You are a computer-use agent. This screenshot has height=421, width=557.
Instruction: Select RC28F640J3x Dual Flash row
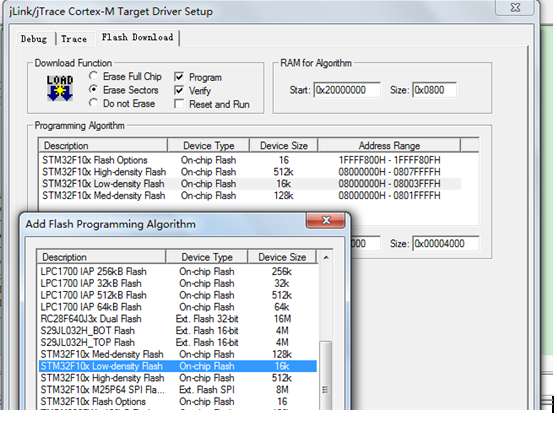click(x=178, y=319)
